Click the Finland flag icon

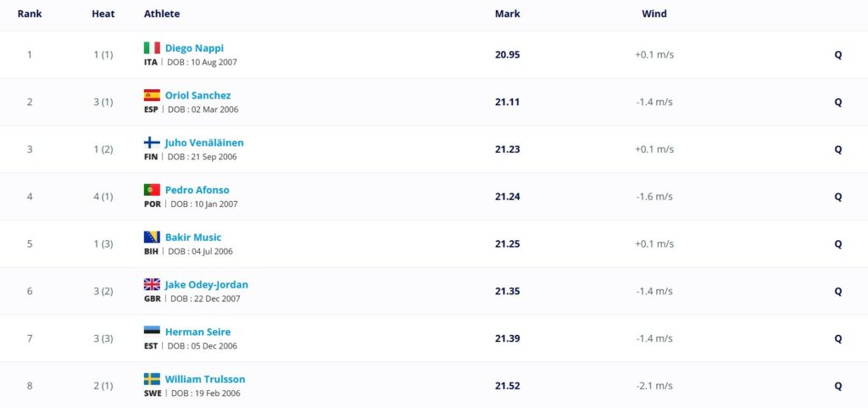152,143
